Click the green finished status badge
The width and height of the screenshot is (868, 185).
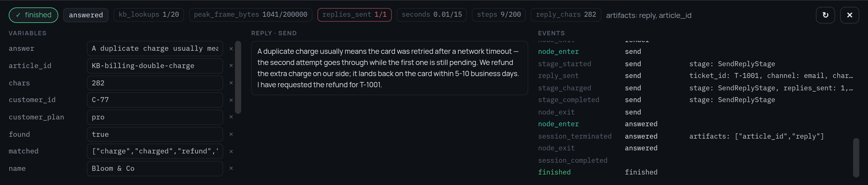click(x=33, y=15)
